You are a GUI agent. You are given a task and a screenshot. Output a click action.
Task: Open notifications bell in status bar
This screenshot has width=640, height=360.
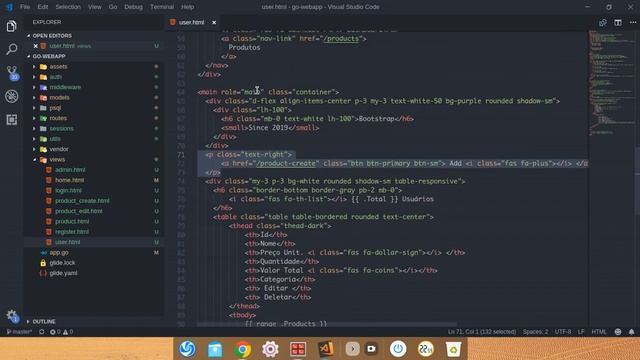tap(631, 332)
